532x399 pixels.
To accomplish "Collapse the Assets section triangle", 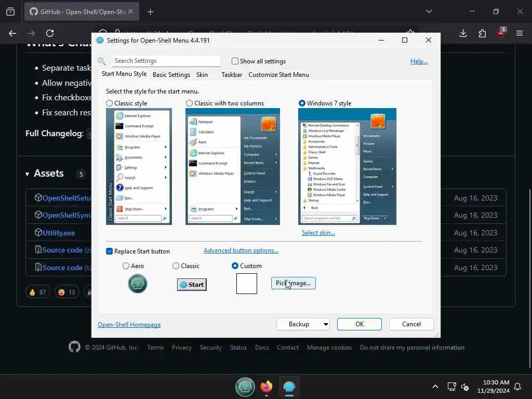I will (27, 174).
